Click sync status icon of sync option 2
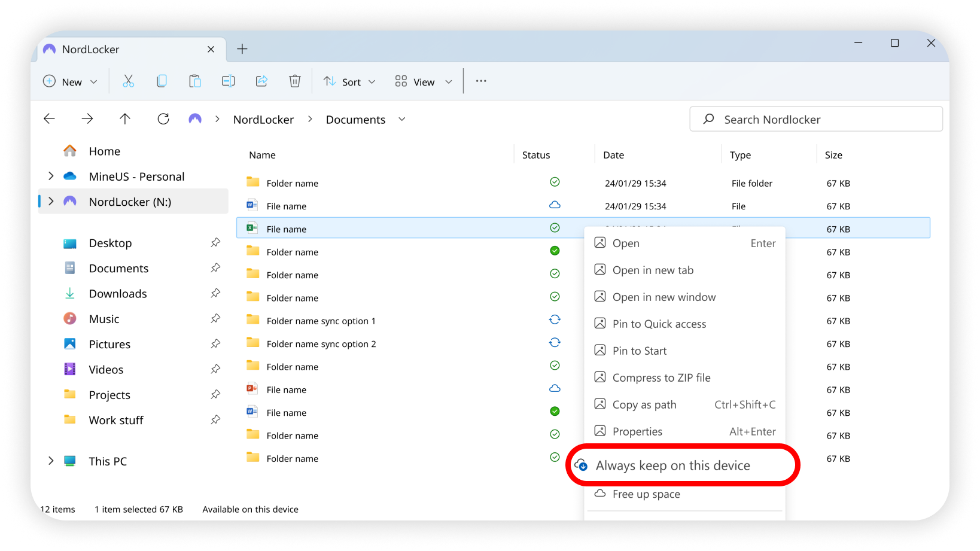Image resolution: width=980 pixels, height=551 pixels. [555, 343]
